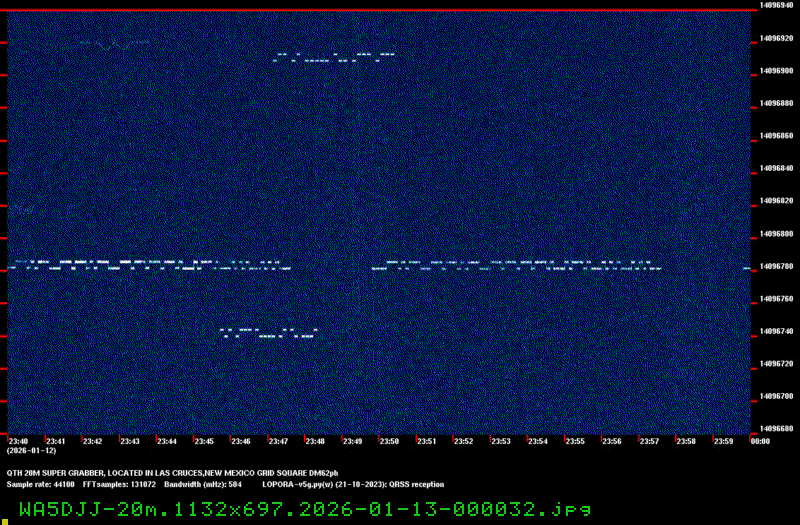The width and height of the screenshot is (800, 525).
Task: Pick the 23:49 time label
Action: pos(353,441)
